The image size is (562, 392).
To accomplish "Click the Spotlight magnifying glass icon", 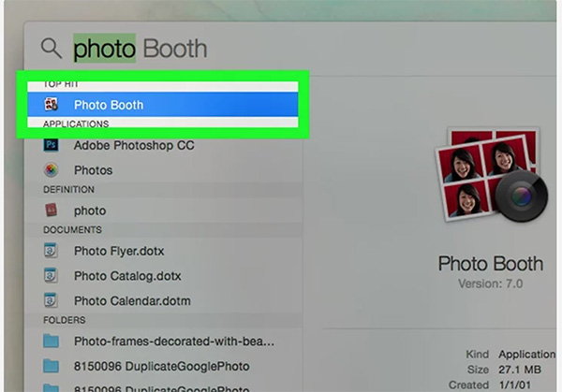I will (x=52, y=49).
